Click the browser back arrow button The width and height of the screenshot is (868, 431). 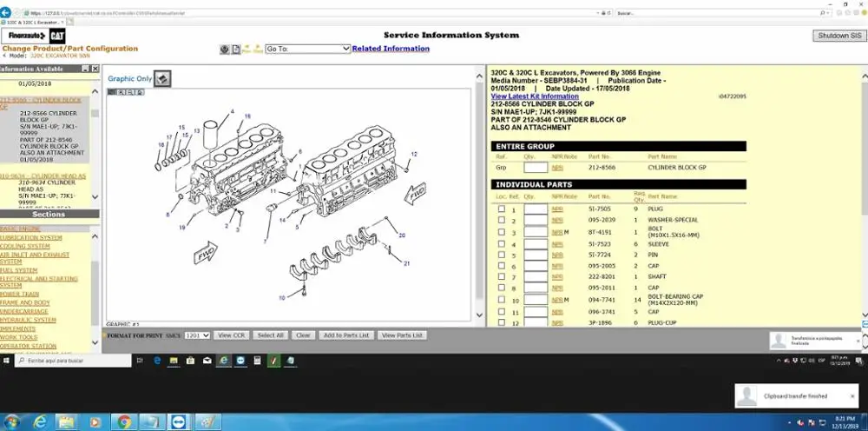[x=5, y=12]
